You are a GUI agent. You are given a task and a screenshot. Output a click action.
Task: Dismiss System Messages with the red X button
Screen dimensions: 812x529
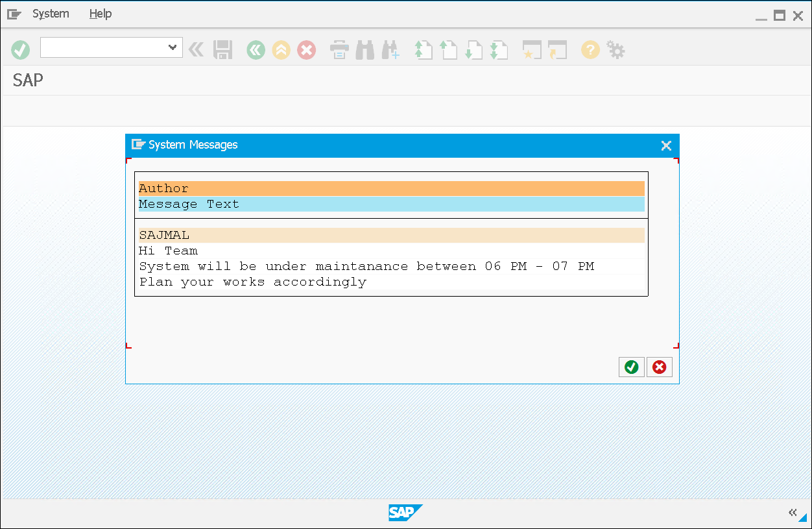pyautogui.click(x=659, y=367)
